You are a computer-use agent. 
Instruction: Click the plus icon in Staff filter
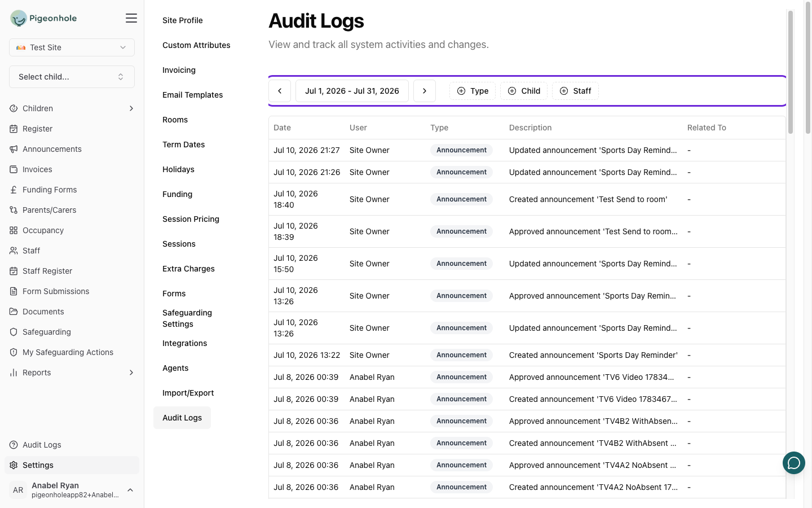pos(564,91)
